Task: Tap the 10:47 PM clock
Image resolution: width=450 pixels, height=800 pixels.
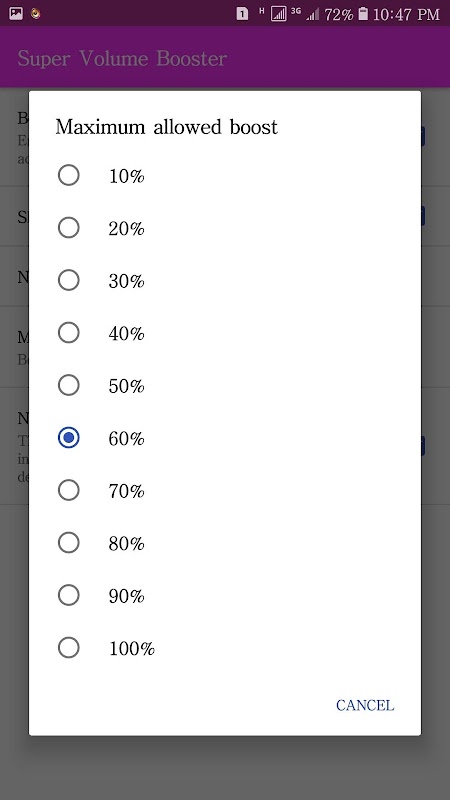Action: point(406,14)
